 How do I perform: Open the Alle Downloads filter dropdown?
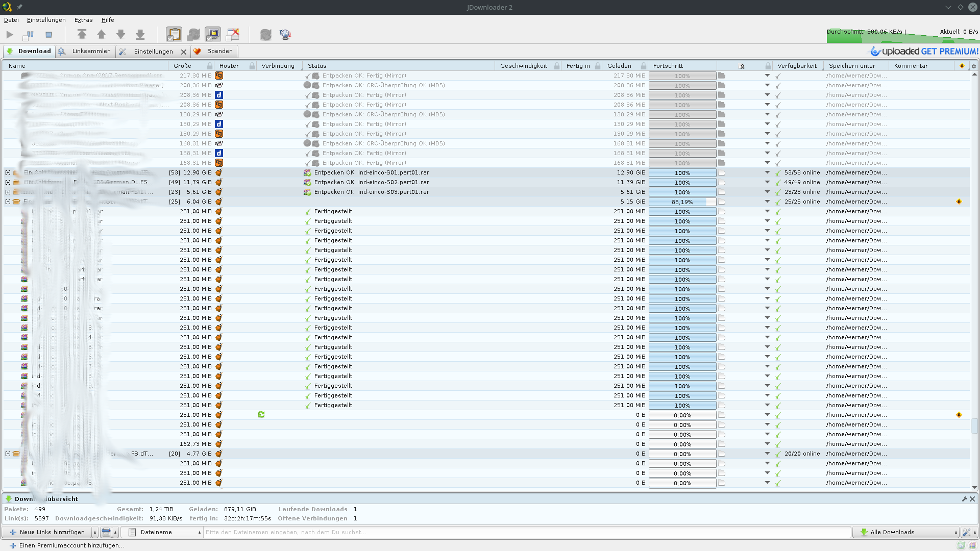[906, 532]
